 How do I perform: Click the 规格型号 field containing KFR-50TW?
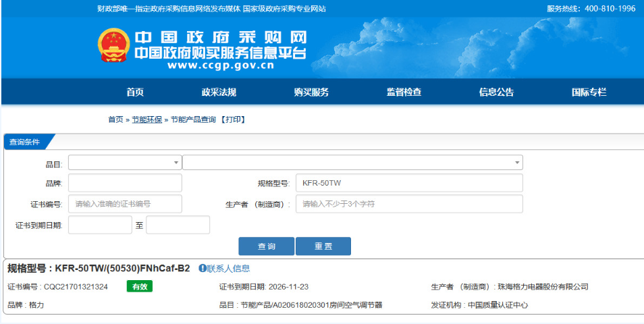point(409,183)
